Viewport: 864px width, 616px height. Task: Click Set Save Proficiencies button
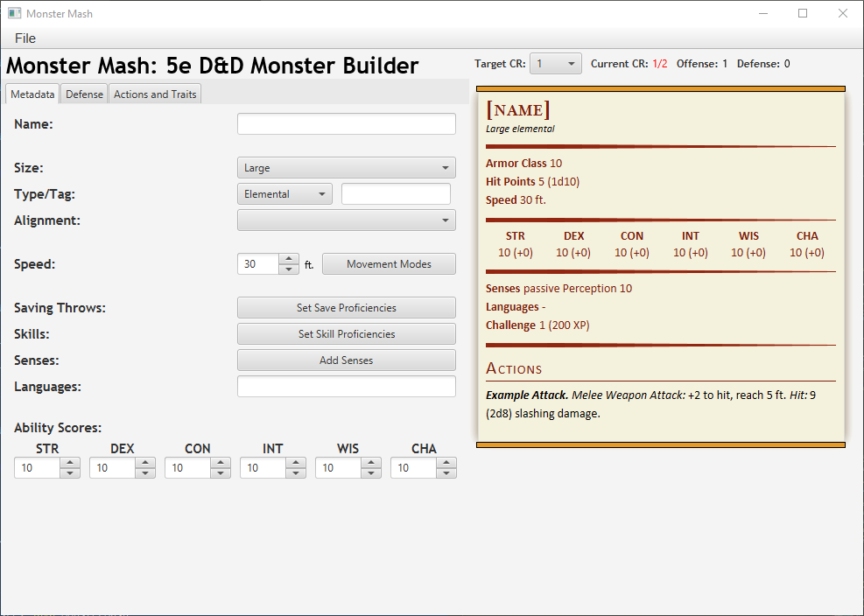(x=347, y=307)
